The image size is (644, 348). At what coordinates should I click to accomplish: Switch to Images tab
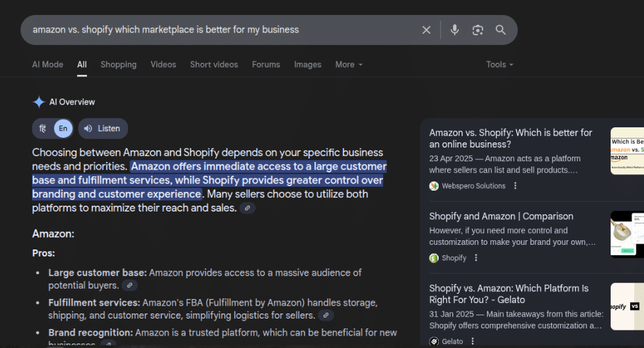click(308, 65)
